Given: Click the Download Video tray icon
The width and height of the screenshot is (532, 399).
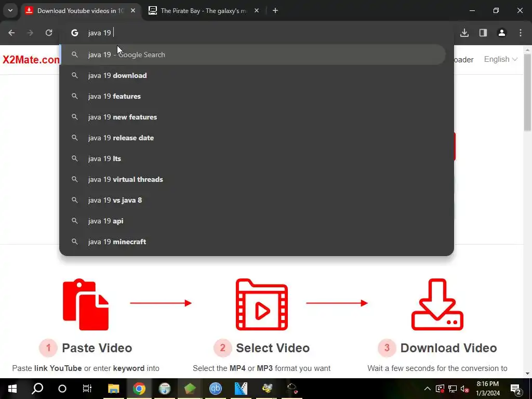Looking at the screenshot, I should coord(437,304).
